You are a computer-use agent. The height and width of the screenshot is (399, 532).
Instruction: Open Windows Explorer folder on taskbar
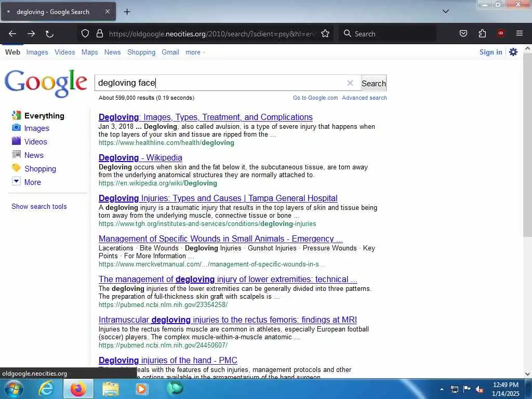click(111, 389)
